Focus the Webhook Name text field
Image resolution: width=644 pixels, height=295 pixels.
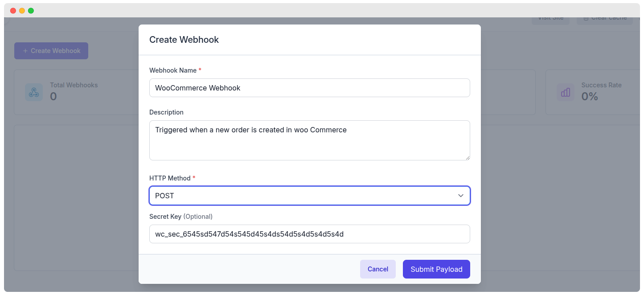click(x=309, y=88)
